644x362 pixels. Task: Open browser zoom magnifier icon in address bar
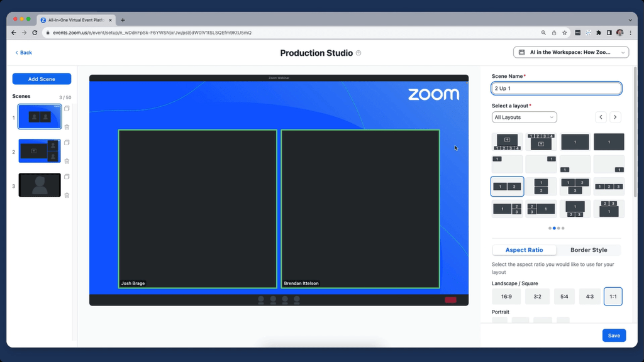[543, 33]
